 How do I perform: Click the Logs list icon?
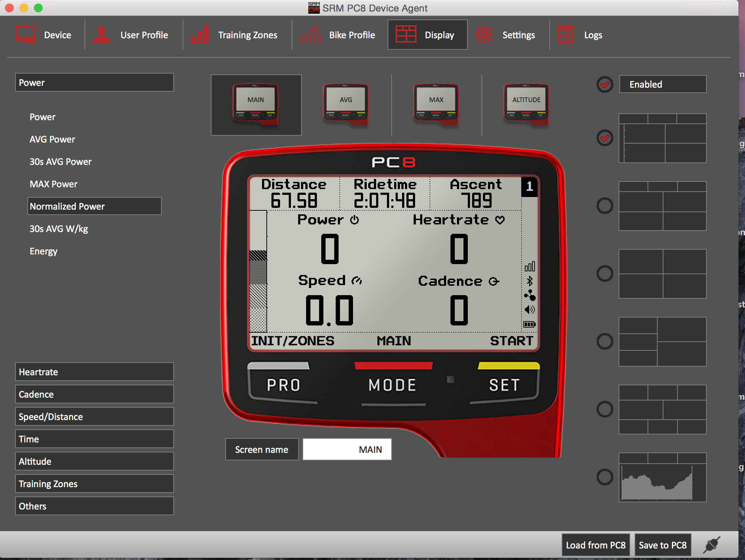pyautogui.click(x=565, y=35)
